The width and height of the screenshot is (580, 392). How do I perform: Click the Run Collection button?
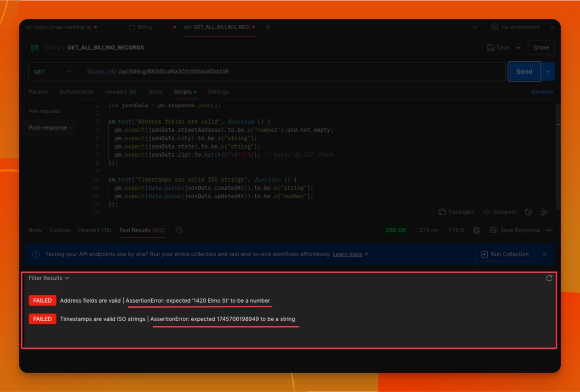[x=505, y=254]
